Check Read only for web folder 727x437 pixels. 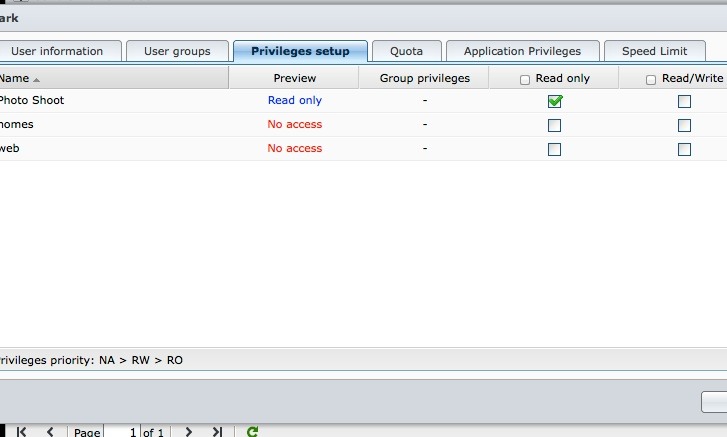pyautogui.click(x=554, y=149)
